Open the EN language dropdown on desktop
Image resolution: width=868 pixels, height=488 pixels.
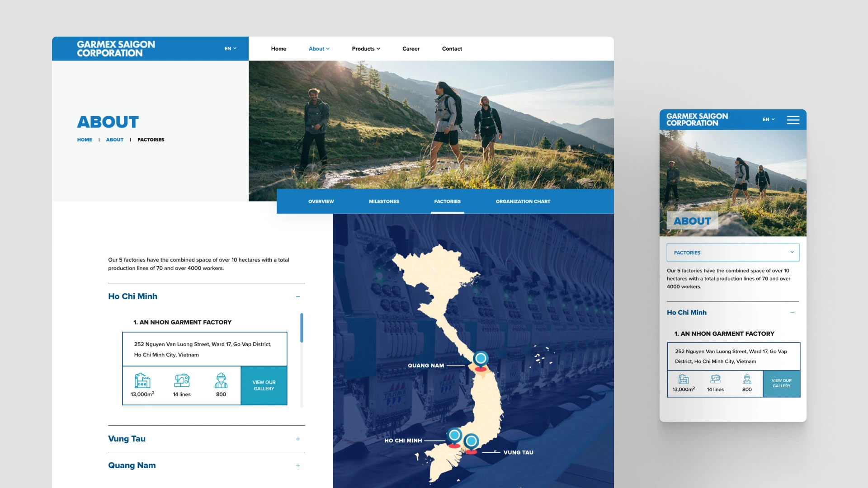[x=231, y=48]
